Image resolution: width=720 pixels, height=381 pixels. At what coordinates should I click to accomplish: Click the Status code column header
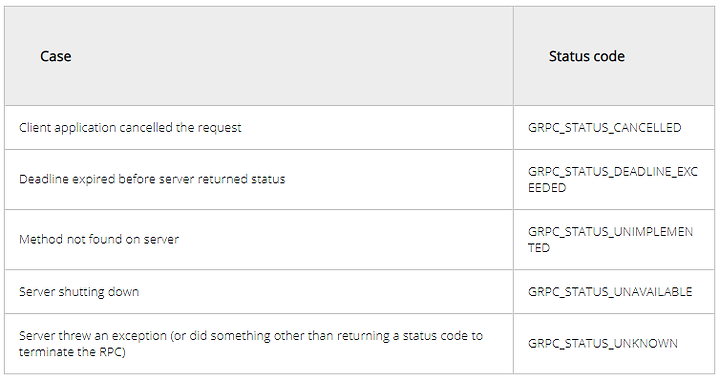[586, 56]
